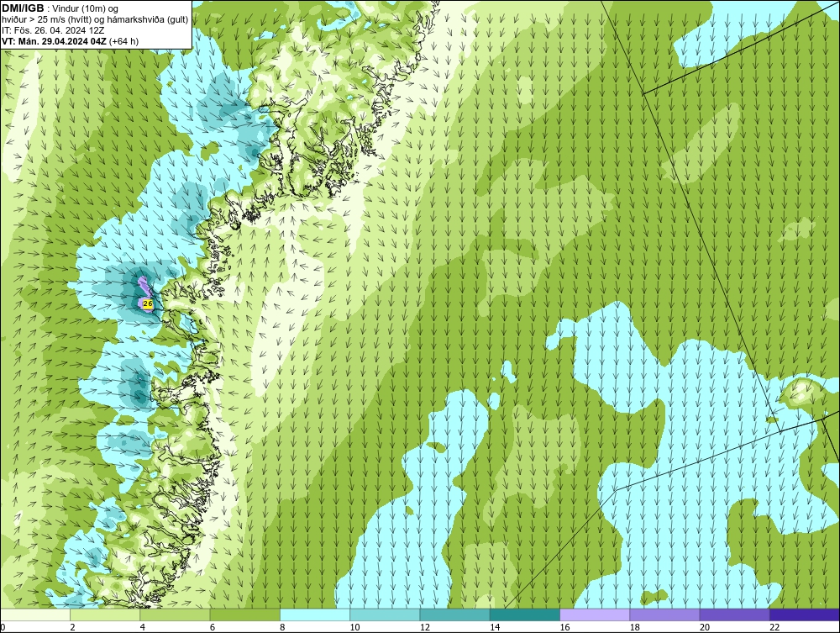Pick the medium green 4–6 m/s color band
The image size is (840, 633).
point(176,615)
